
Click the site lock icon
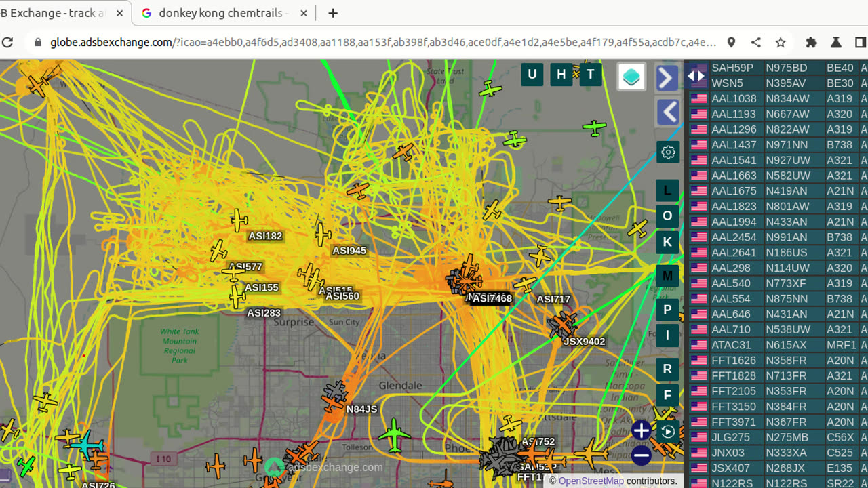37,42
